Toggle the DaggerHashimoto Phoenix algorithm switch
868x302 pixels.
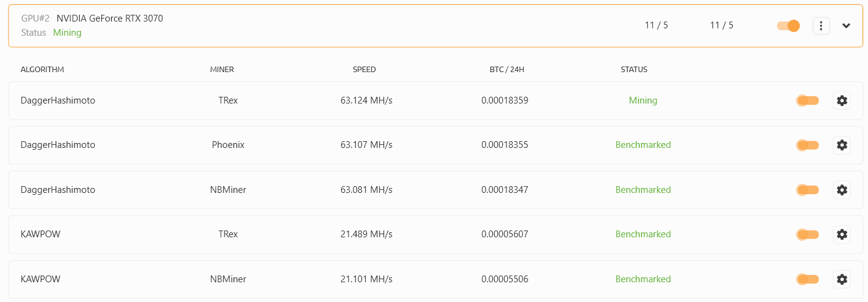tap(808, 145)
